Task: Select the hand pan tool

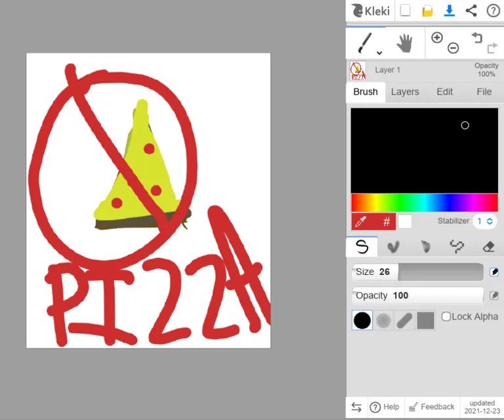Action: tap(405, 43)
